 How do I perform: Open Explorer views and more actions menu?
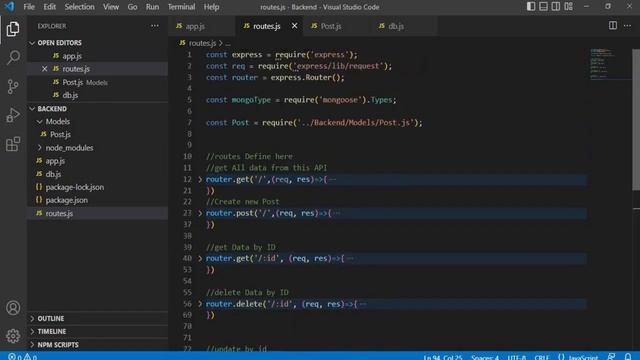click(x=155, y=26)
